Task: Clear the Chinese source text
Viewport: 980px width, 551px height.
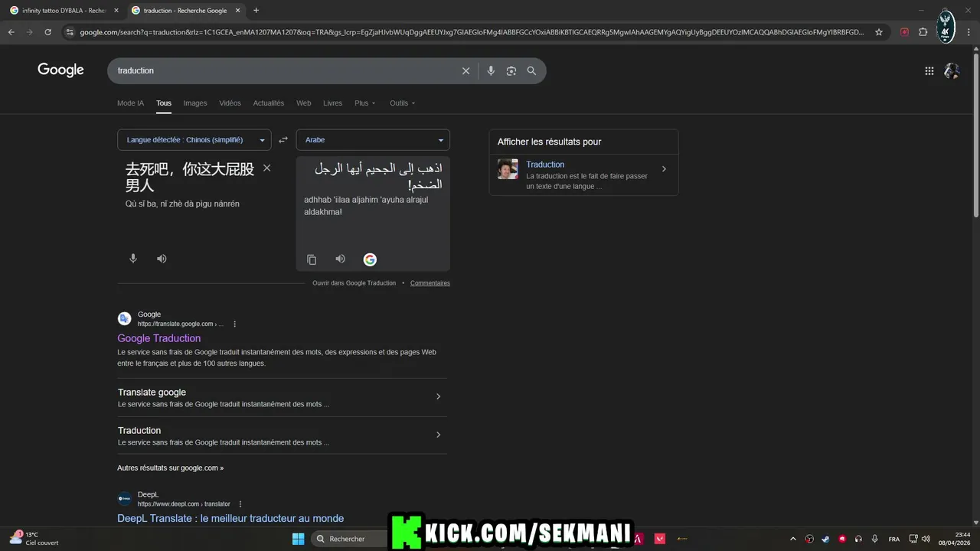Action: [266, 168]
